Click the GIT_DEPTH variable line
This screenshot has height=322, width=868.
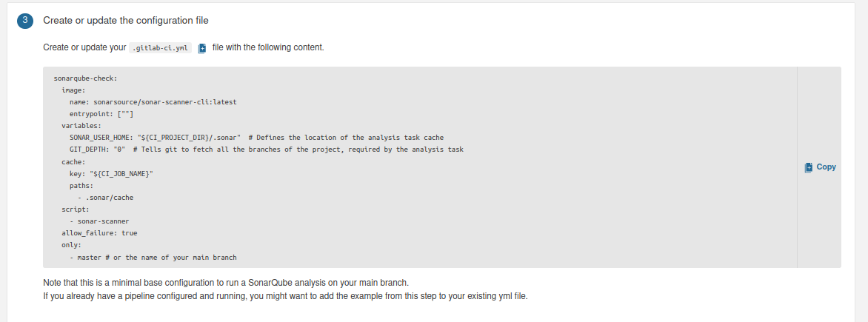pyautogui.click(x=267, y=150)
